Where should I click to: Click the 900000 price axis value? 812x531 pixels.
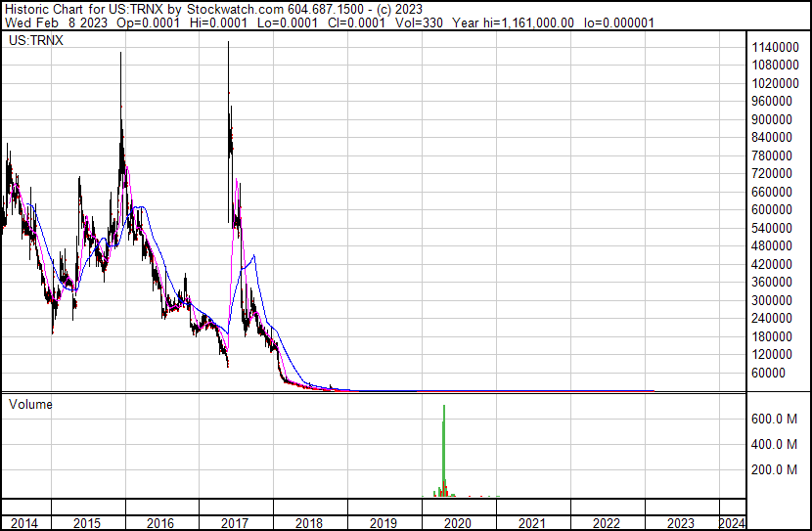[772, 119]
